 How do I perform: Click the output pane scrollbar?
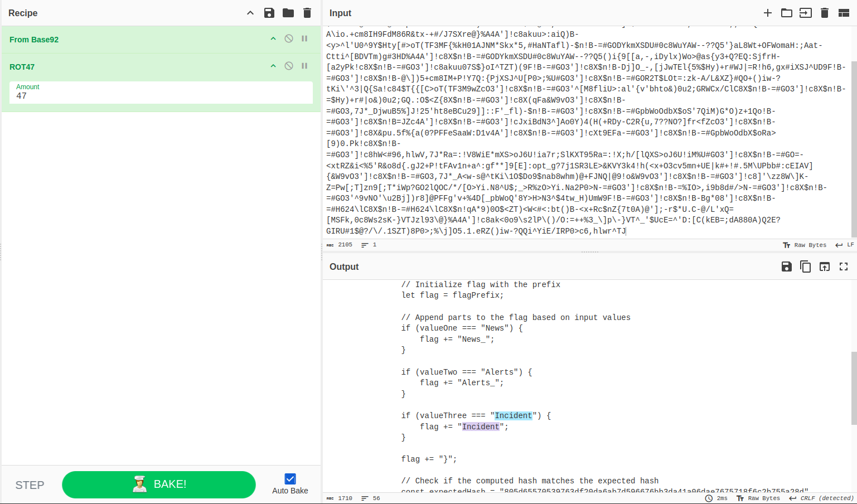tap(854, 388)
